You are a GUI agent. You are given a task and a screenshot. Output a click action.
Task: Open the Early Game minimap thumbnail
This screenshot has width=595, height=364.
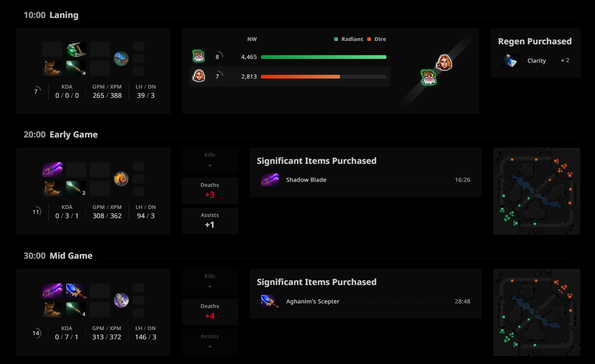pyautogui.click(x=536, y=191)
